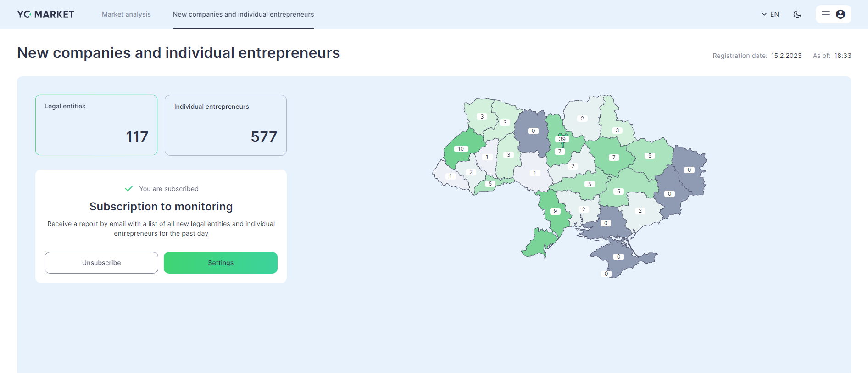Open subscription Settings button
Screen dimensions: 868x373
[x=221, y=263]
